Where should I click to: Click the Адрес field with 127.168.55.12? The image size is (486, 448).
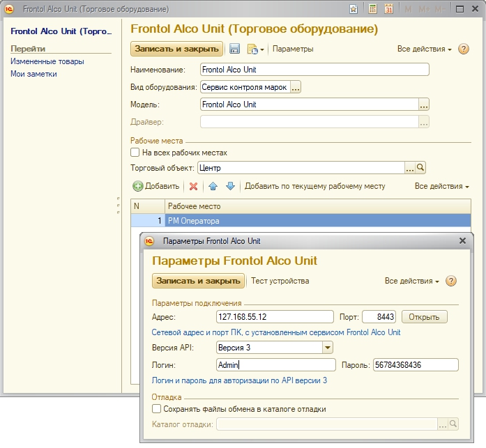pyautogui.click(x=275, y=317)
